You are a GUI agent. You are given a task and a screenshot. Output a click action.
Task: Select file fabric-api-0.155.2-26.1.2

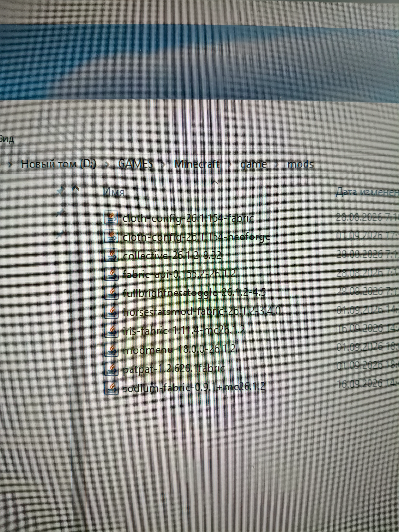click(179, 274)
